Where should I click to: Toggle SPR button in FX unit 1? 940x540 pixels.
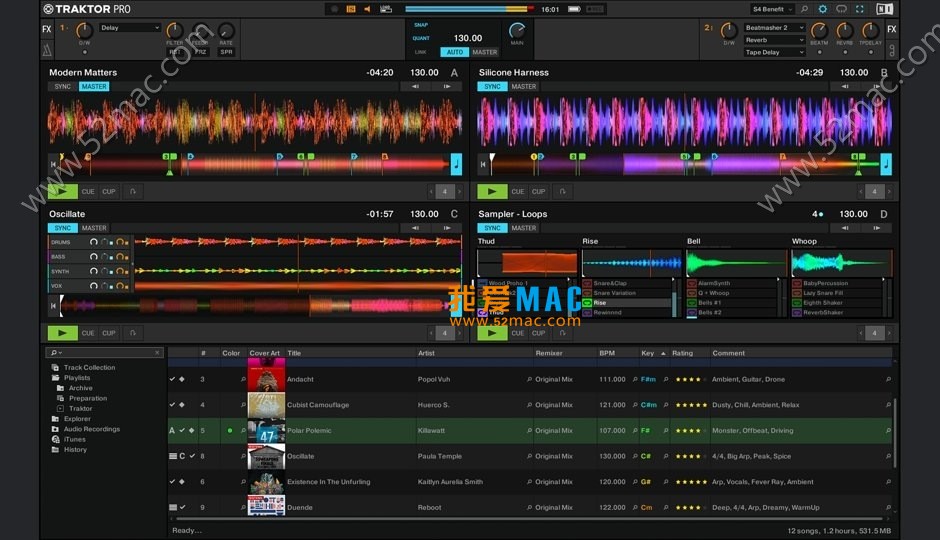(226, 52)
